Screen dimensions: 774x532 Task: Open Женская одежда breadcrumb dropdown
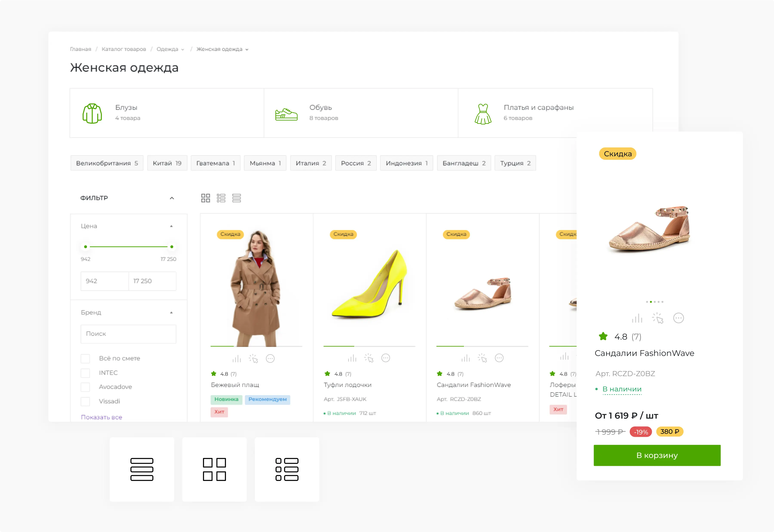247,50
